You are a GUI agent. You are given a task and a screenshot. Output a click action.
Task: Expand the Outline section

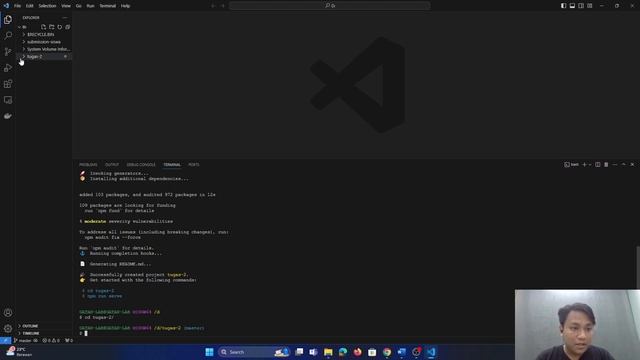pos(30,326)
